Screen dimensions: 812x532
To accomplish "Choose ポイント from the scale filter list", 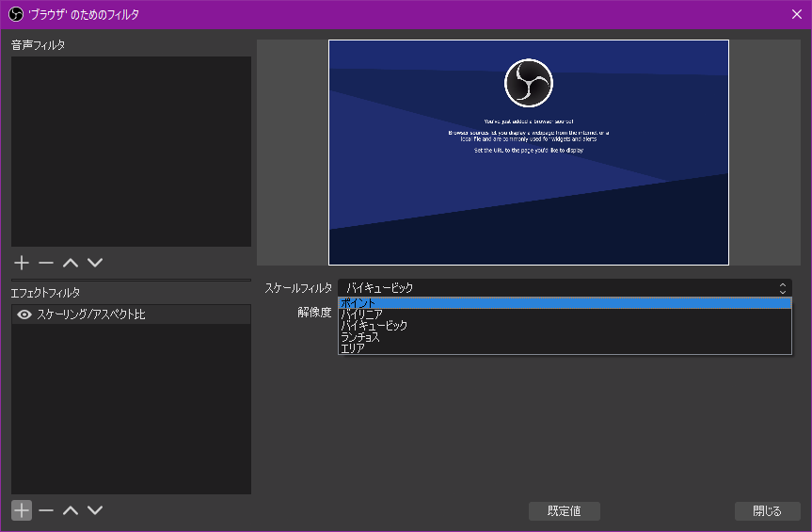I will tap(565, 303).
